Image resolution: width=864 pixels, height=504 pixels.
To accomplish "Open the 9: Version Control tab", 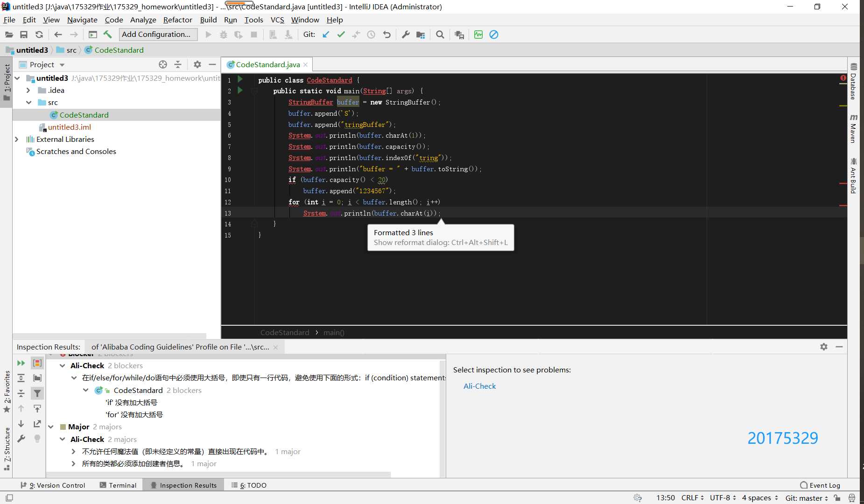I will click(53, 485).
